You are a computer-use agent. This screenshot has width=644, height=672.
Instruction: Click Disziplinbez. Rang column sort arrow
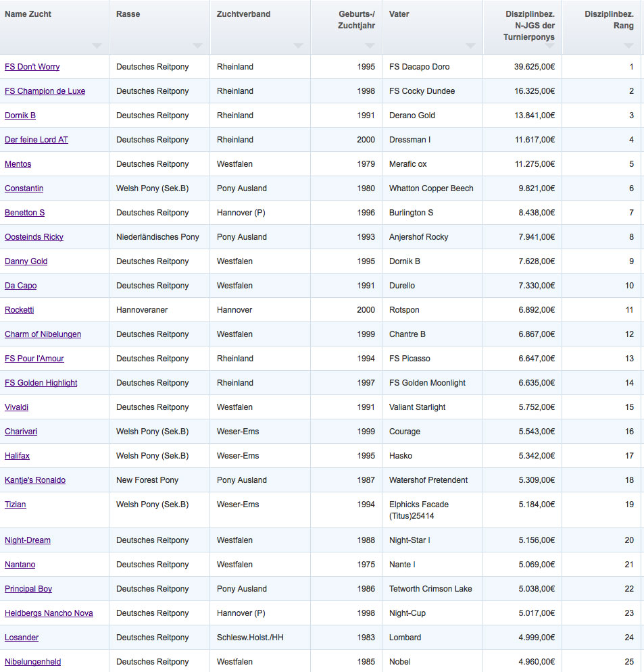pyautogui.click(x=628, y=46)
